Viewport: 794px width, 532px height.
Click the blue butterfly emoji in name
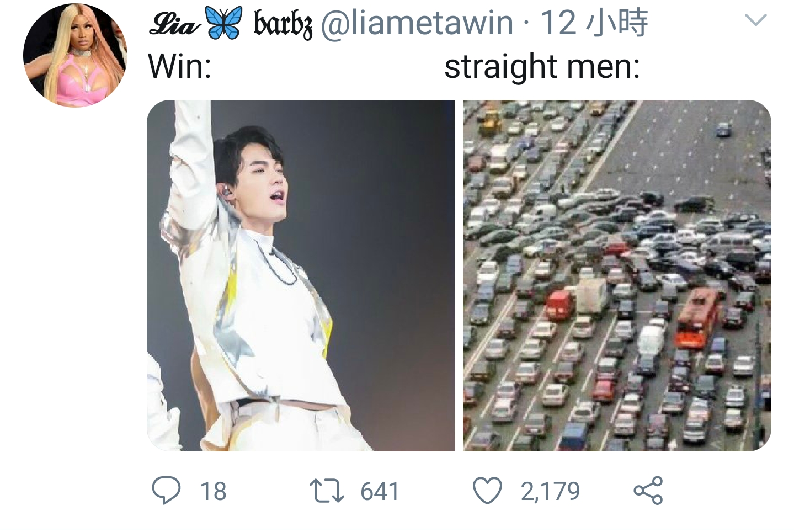click(x=224, y=23)
